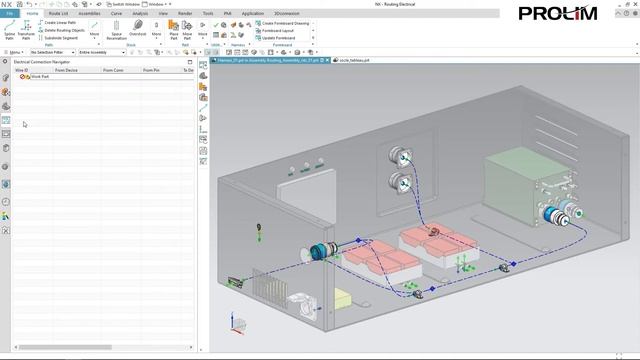Viewport: 640px width, 360px height.
Task: Open resource bar options gear icon
Action: (x=5, y=62)
